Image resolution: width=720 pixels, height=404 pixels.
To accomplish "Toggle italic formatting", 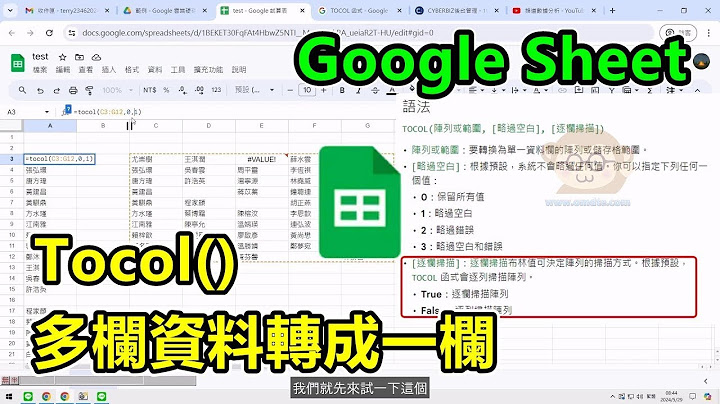I will (359, 90).
